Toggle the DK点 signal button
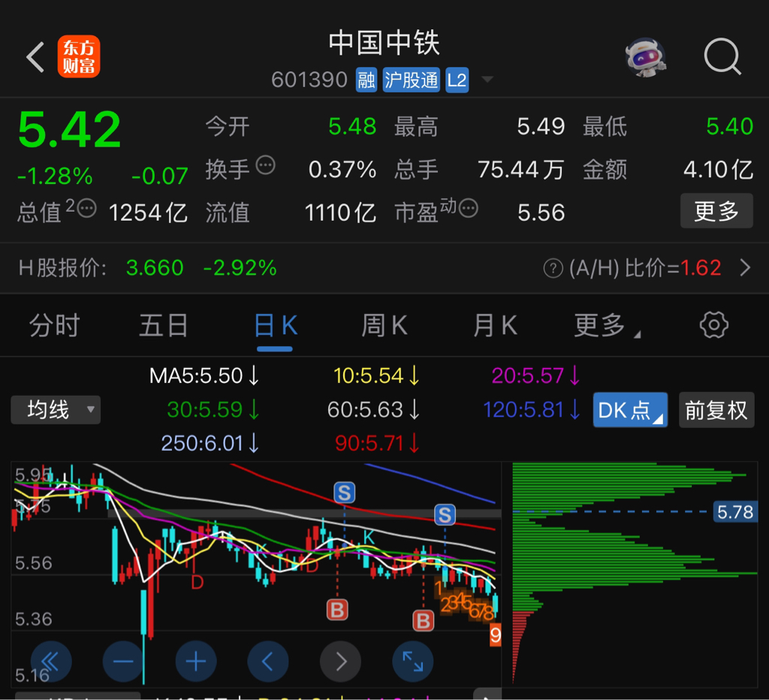The width and height of the screenshot is (769, 700). pos(630,410)
